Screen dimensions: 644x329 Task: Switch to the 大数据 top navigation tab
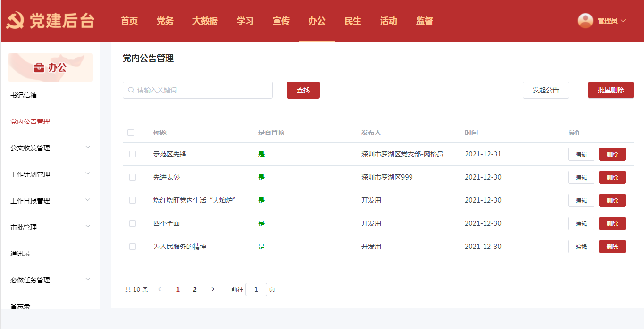tap(205, 21)
